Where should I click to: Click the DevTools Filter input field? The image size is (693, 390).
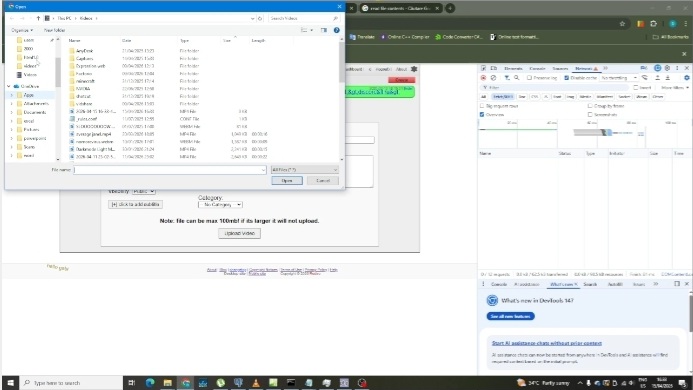[555, 88]
